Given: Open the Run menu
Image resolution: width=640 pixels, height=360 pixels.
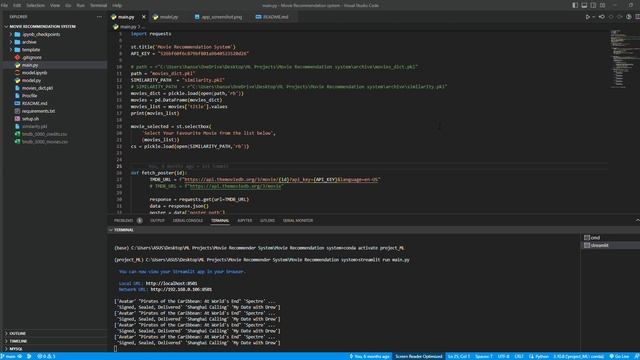Looking at the screenshot, I should click(80, 5).
